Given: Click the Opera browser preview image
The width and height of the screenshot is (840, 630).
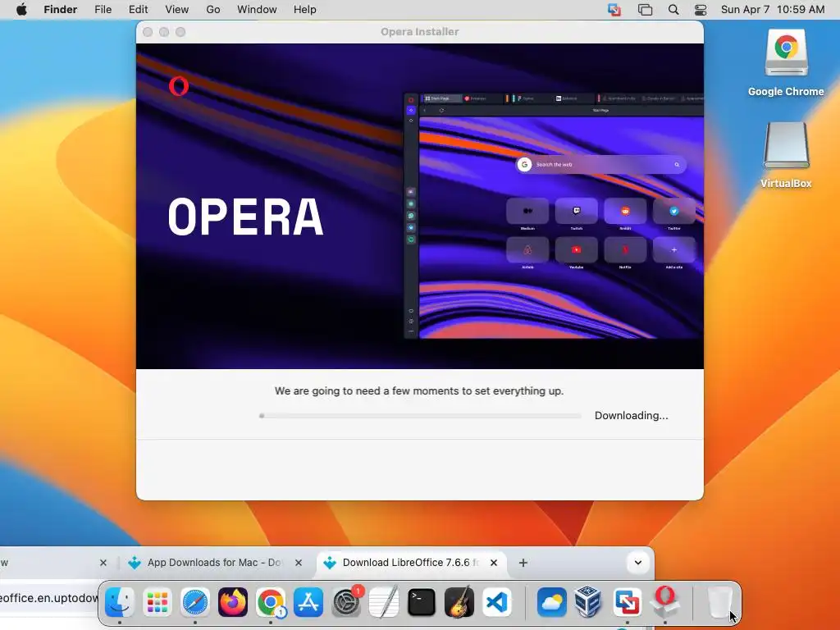Looking at the screenshot, I should [x=554, y=216].
